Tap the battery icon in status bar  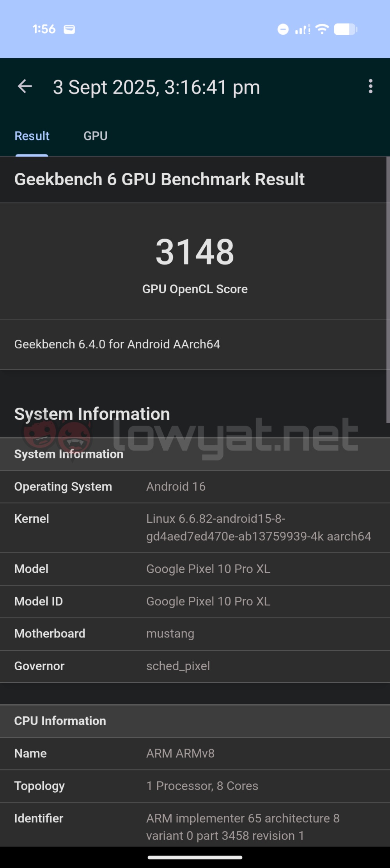point(346,29)
